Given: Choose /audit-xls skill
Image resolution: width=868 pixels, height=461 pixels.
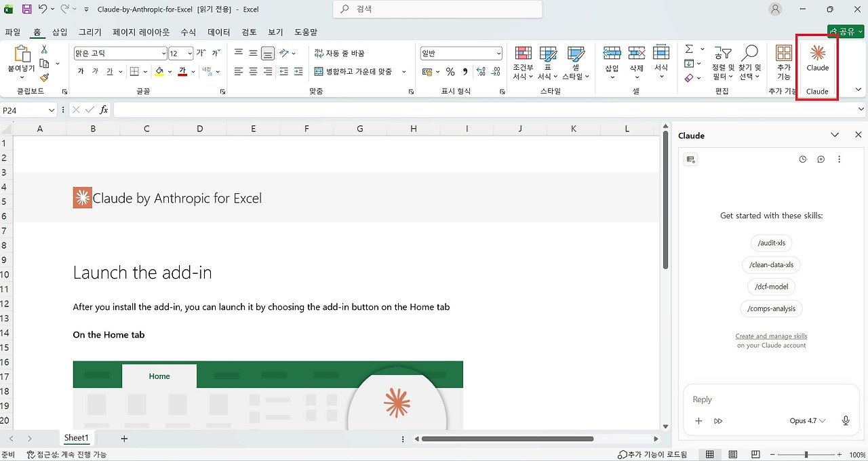Looking at the screenshot, I should point(771,243).
